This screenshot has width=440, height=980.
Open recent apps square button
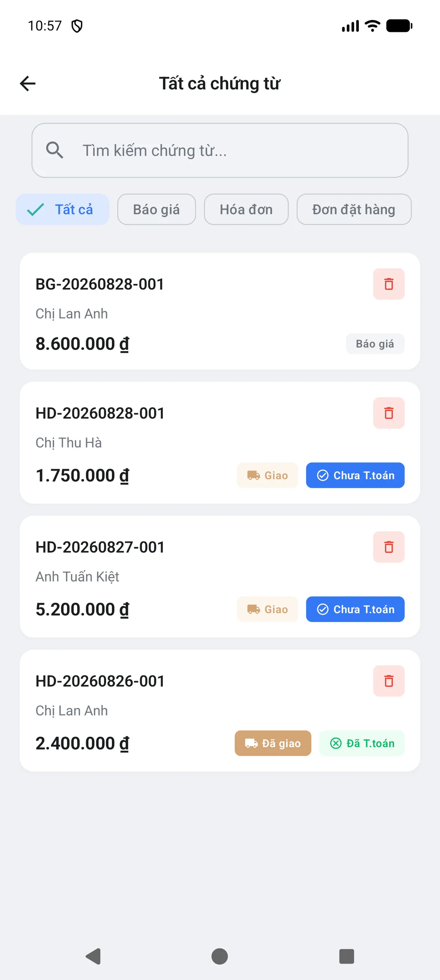[347, 956]
